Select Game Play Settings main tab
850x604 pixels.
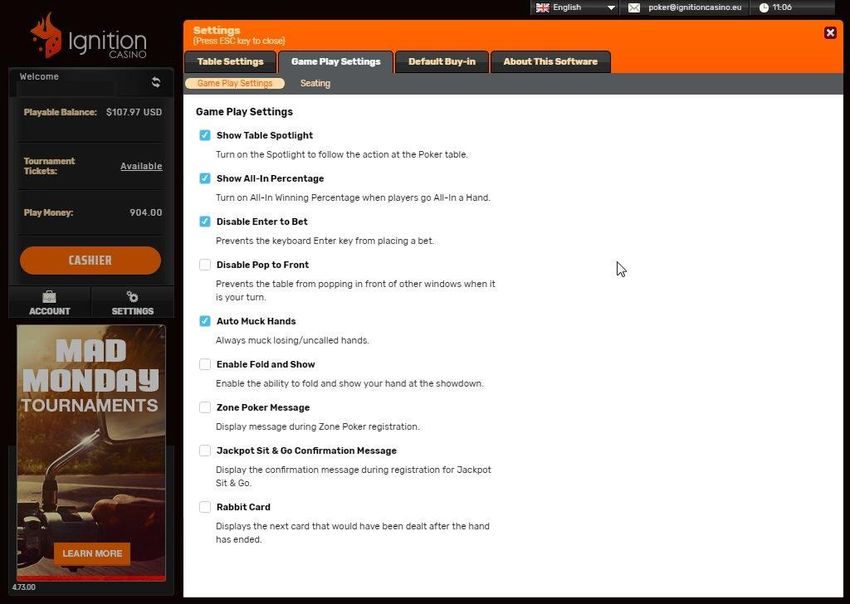336,62
